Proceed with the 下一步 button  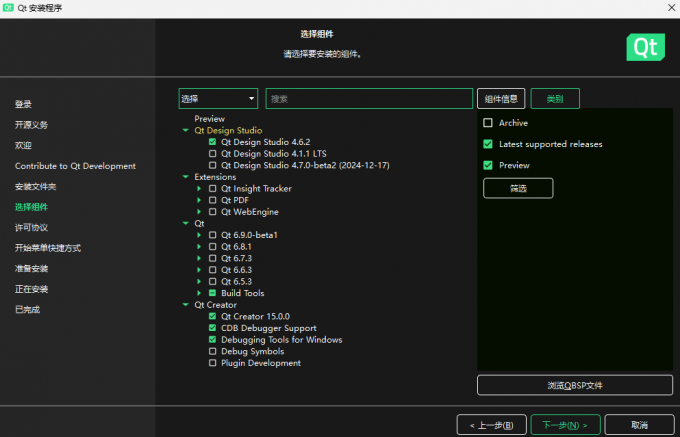565,424
